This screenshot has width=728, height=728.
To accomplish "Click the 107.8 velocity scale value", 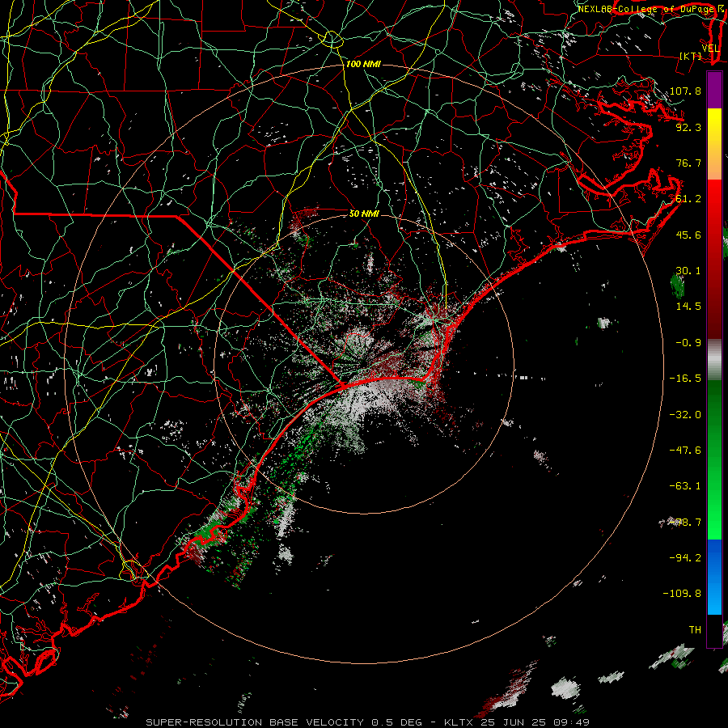I will point(685,91).
